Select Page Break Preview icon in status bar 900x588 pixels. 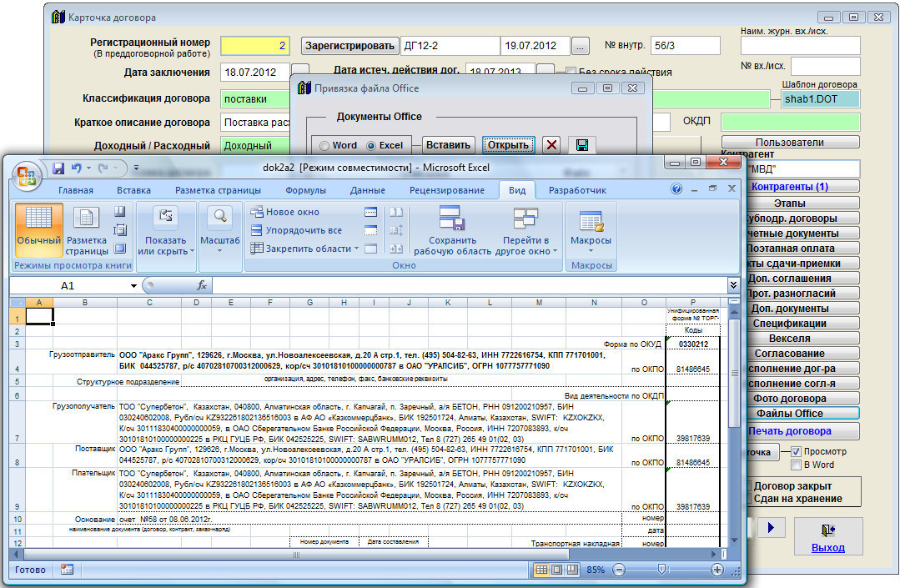tap(572, 570)
